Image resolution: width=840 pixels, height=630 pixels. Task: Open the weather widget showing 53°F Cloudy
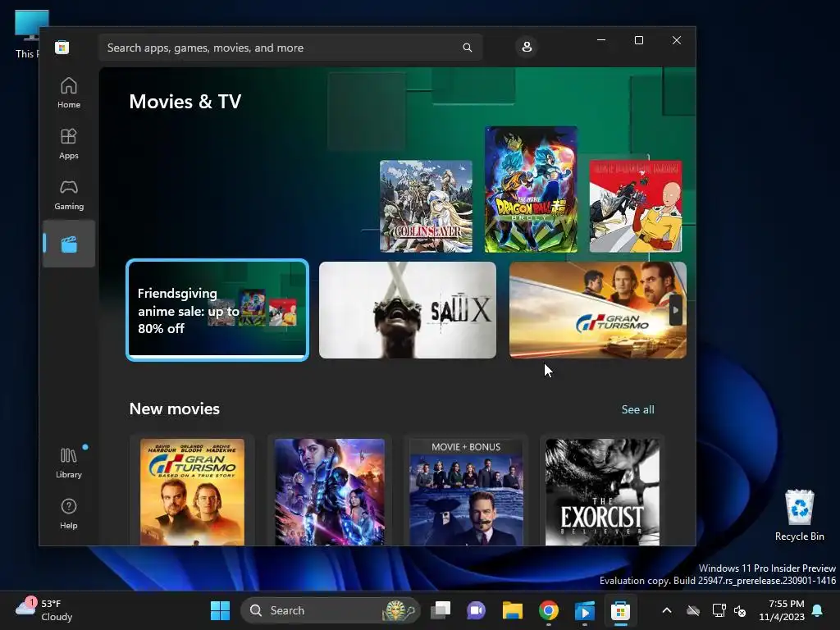(x=43, y=610)
